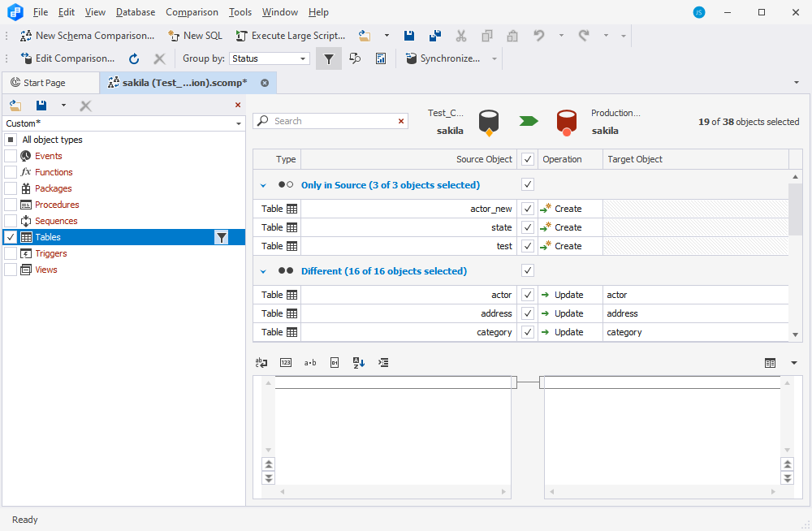
Task: Click the Copy toolbar icon
Action: 486,36
